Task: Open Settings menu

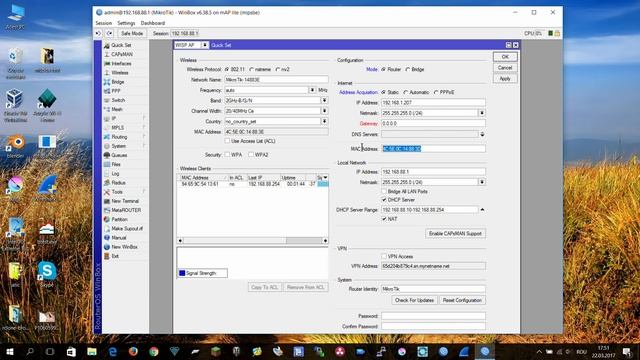Action: coord(126,23)
